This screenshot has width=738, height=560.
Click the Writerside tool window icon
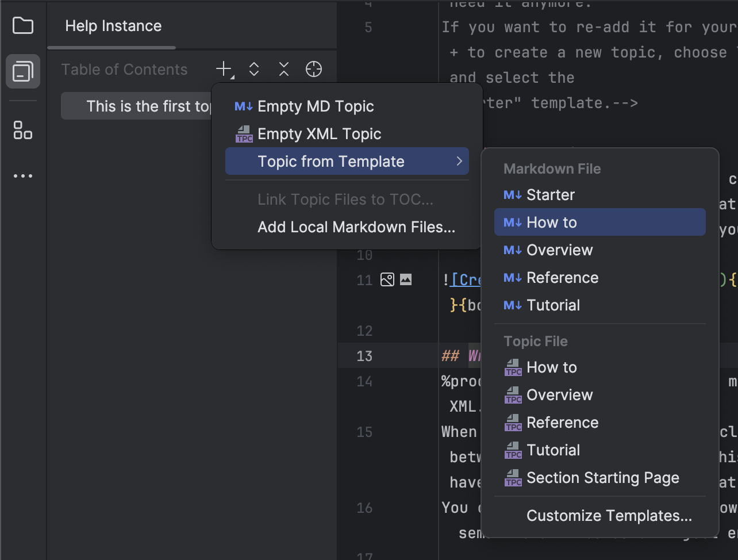coord(23,71)
